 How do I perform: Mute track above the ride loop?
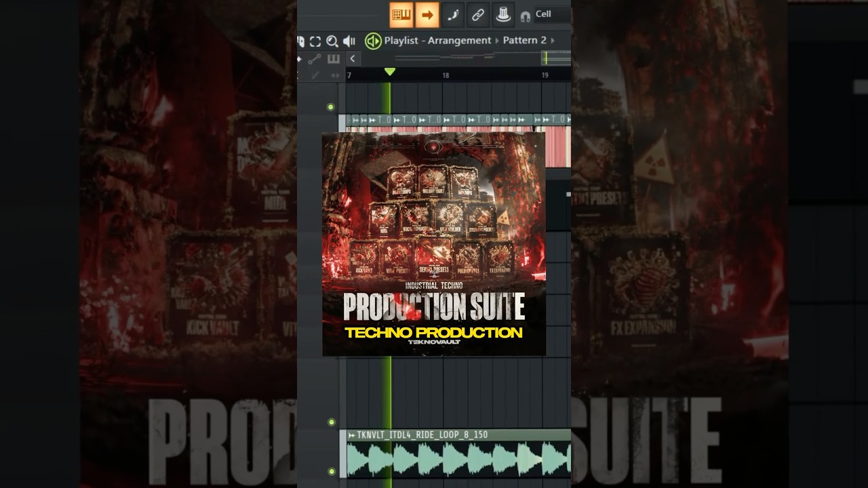pyautogui.click(x=331, y=422)
